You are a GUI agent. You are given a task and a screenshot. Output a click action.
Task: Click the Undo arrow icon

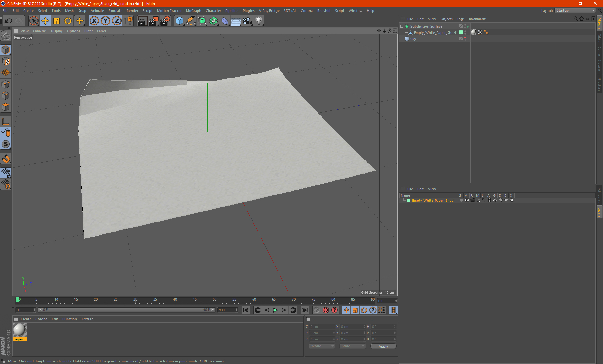[8, 21]
